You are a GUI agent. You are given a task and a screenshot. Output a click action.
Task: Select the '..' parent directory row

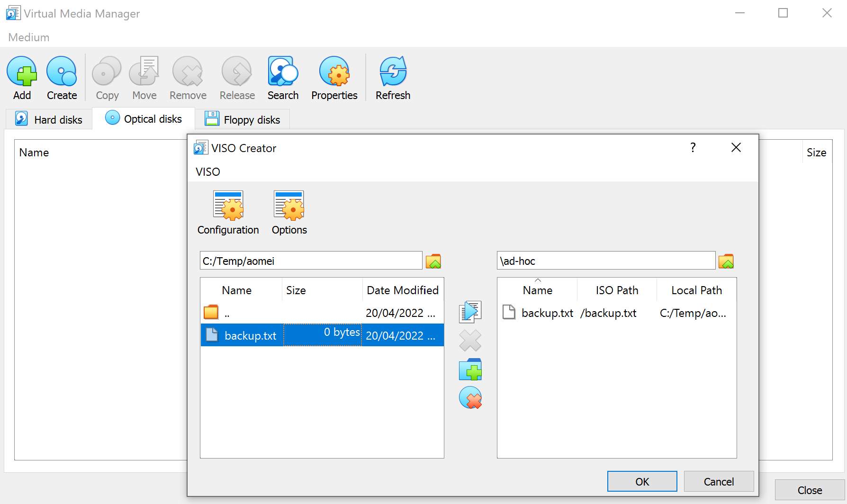pyautogui.click(x=322, y=313)
